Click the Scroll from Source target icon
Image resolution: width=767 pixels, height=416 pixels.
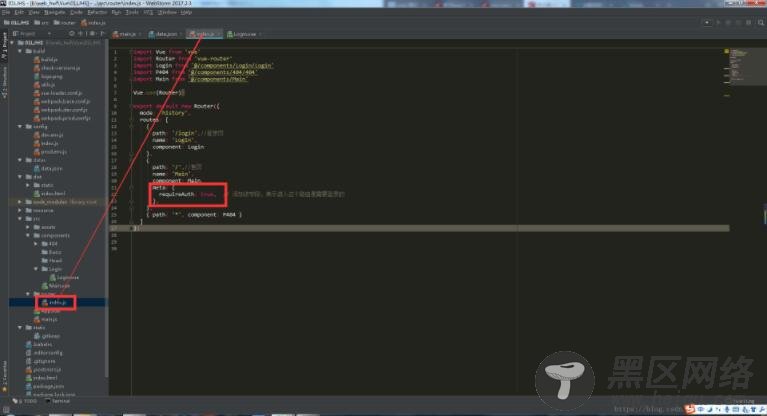click(72, 34)
